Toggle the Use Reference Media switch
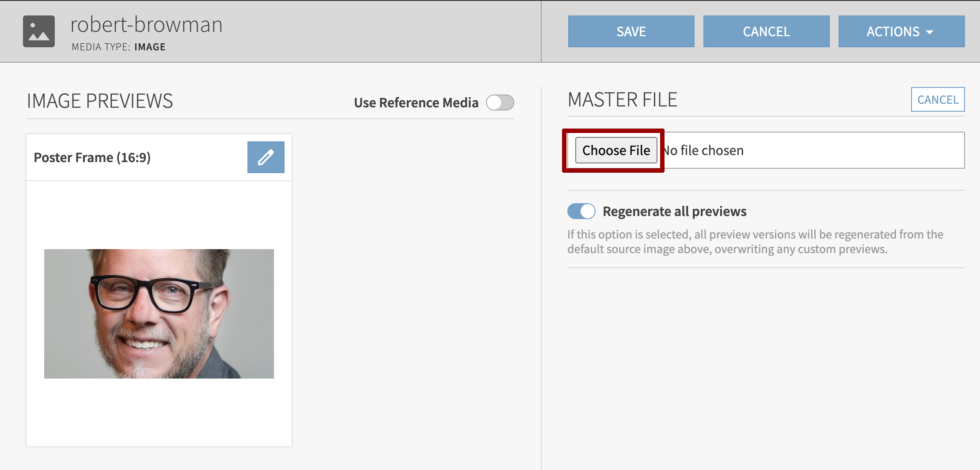Screen dimensions: 980x470 click(x=500, y=102)
